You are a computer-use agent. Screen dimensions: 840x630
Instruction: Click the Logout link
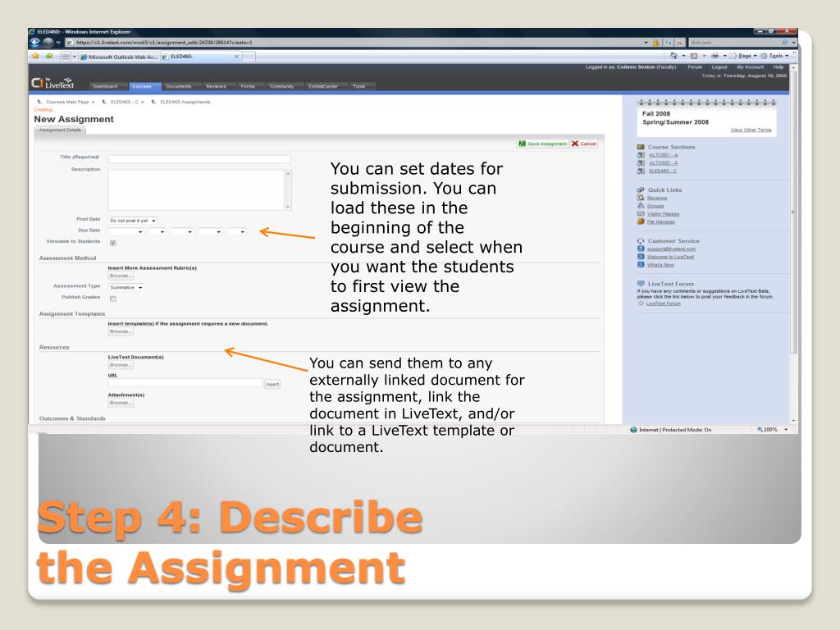[x=719, y=67]
